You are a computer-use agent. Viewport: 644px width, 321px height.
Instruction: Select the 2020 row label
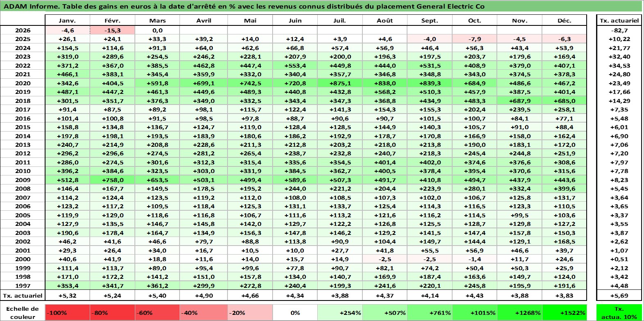point(23,83)
